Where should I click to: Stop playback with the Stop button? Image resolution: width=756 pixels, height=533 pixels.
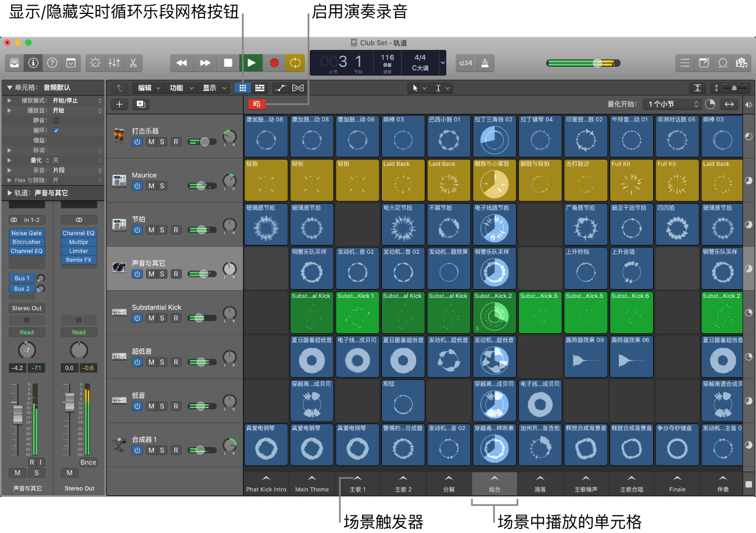228,63
